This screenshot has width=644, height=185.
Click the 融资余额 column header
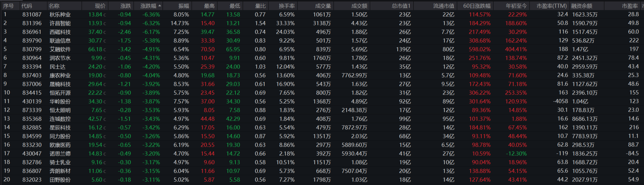click(582, 6)
